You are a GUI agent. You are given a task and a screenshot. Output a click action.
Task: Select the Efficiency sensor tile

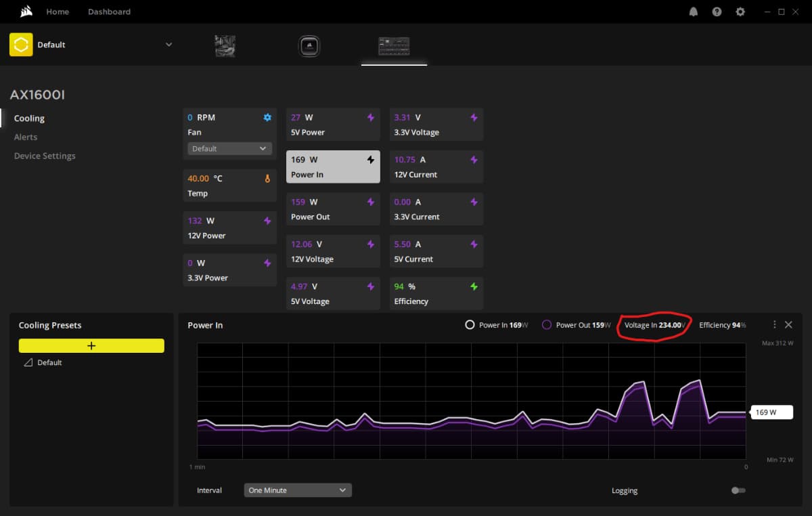pos(436,293)
